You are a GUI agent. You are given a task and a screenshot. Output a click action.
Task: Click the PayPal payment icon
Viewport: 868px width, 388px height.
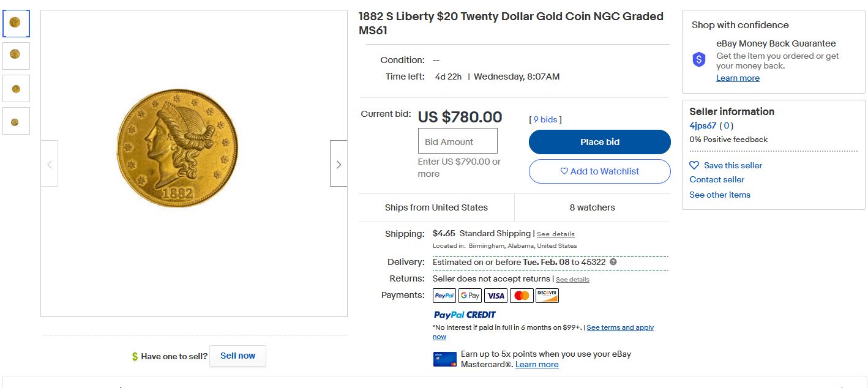point(444,296)
